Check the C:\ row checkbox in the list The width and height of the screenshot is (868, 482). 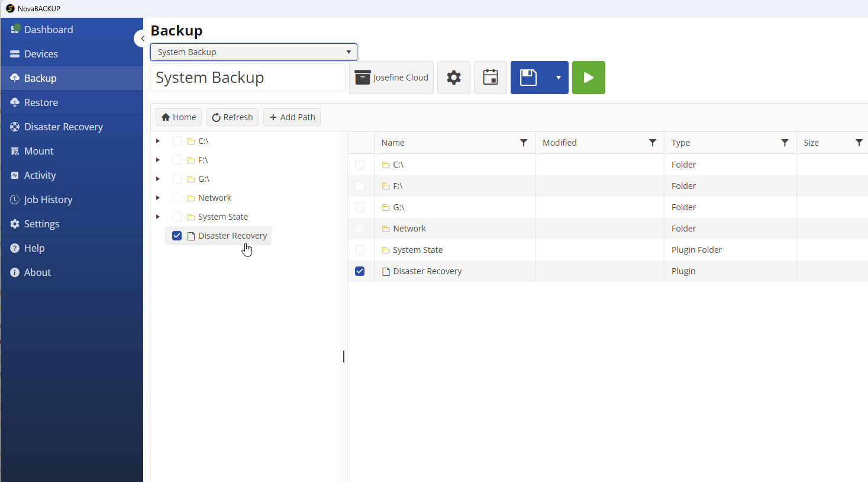(360, 165)
